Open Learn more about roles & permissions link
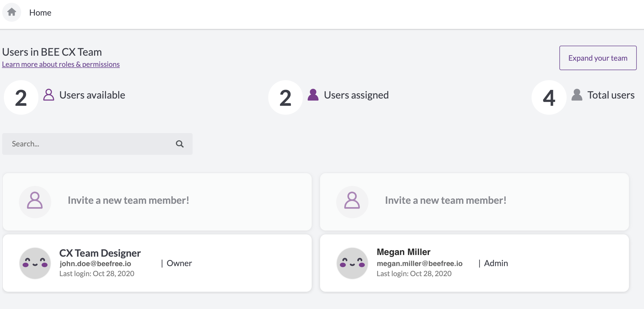644x309 pixels. [61, 64]
